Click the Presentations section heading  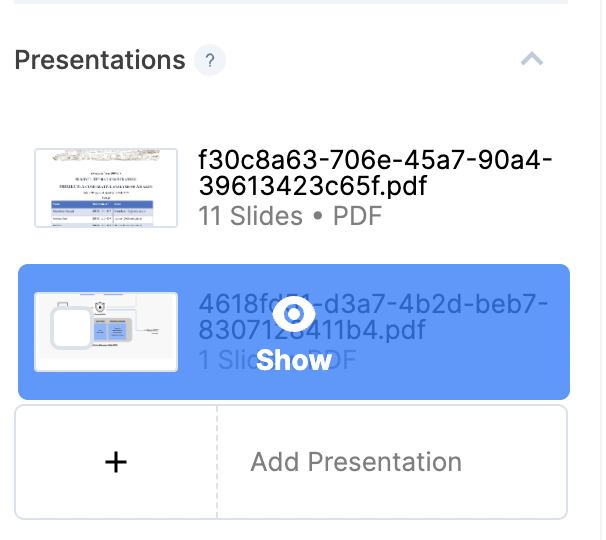100,60
